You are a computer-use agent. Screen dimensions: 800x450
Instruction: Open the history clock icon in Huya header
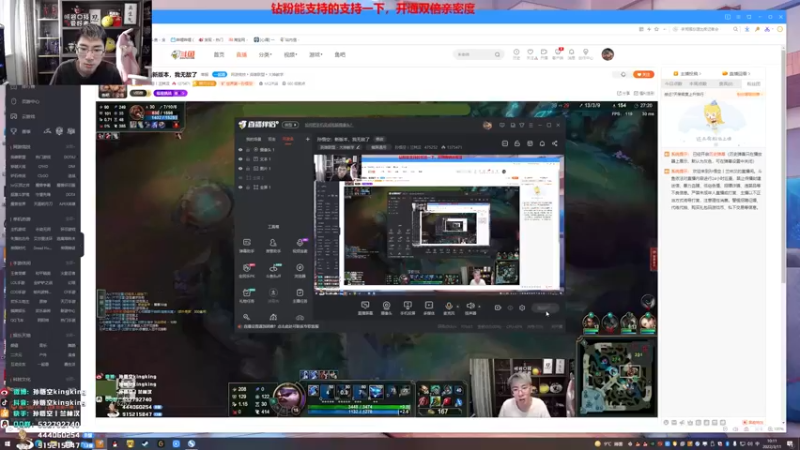[516, 54]
